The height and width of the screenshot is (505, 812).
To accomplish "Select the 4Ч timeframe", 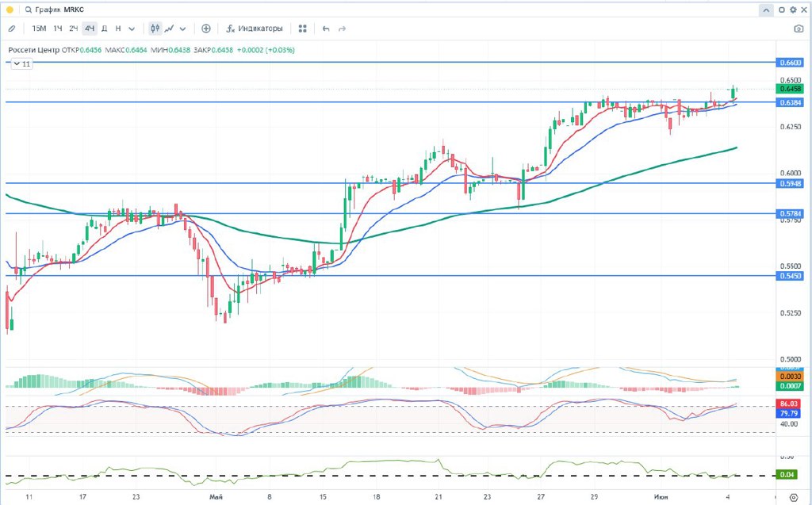I will 90,29.
